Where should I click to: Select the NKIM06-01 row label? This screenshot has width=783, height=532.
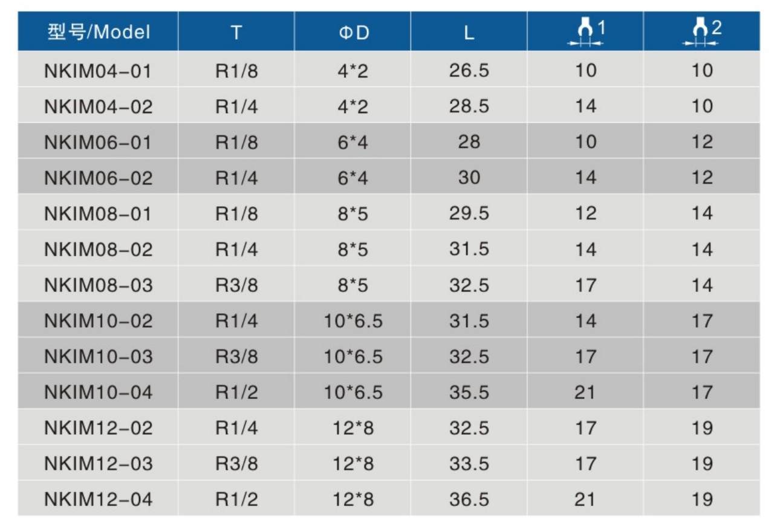tap(98, 142)
